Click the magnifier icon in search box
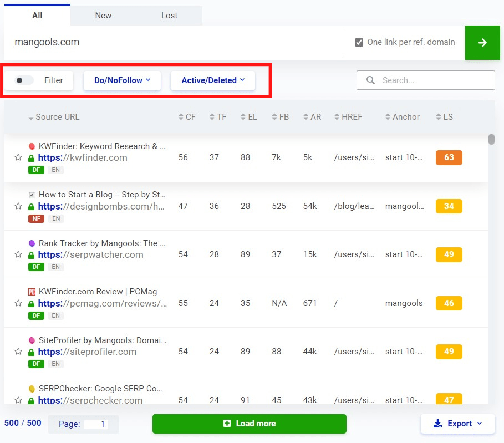 370,80
